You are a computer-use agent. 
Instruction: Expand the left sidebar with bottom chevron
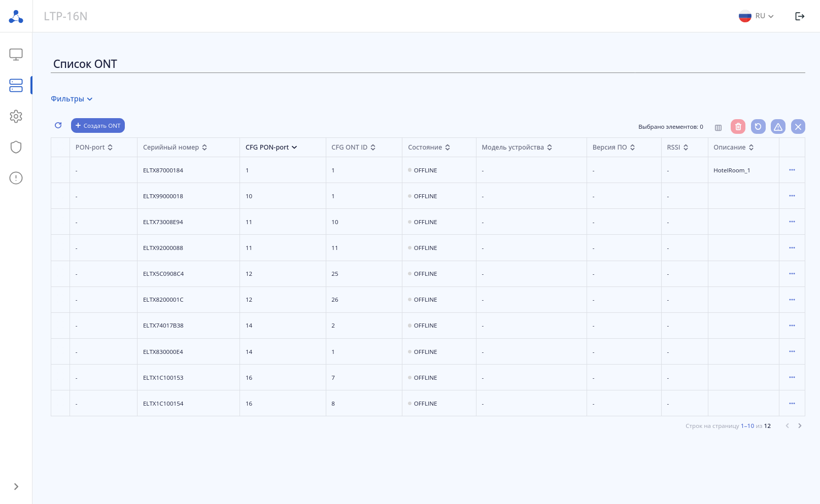pos(16,487)
